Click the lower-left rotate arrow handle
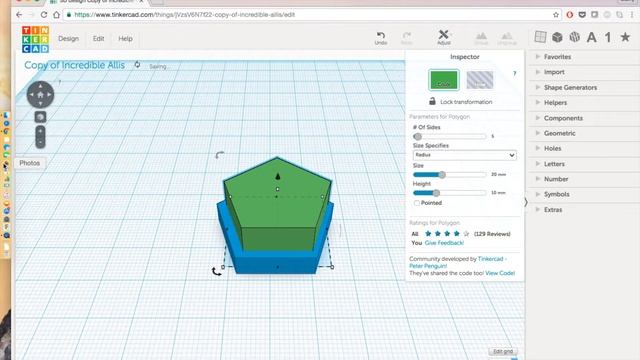Viewport: 640px width, 360px height. pos(216,271)
